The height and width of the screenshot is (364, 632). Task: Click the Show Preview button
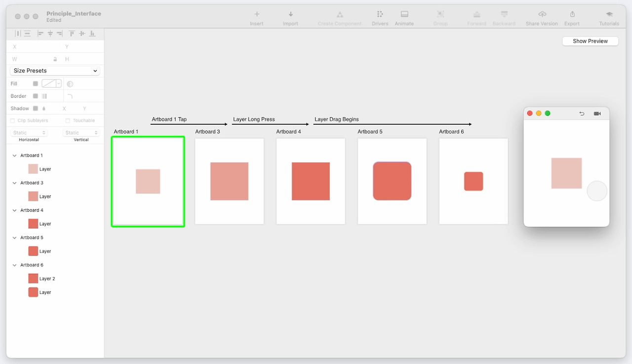coord(590,41)
